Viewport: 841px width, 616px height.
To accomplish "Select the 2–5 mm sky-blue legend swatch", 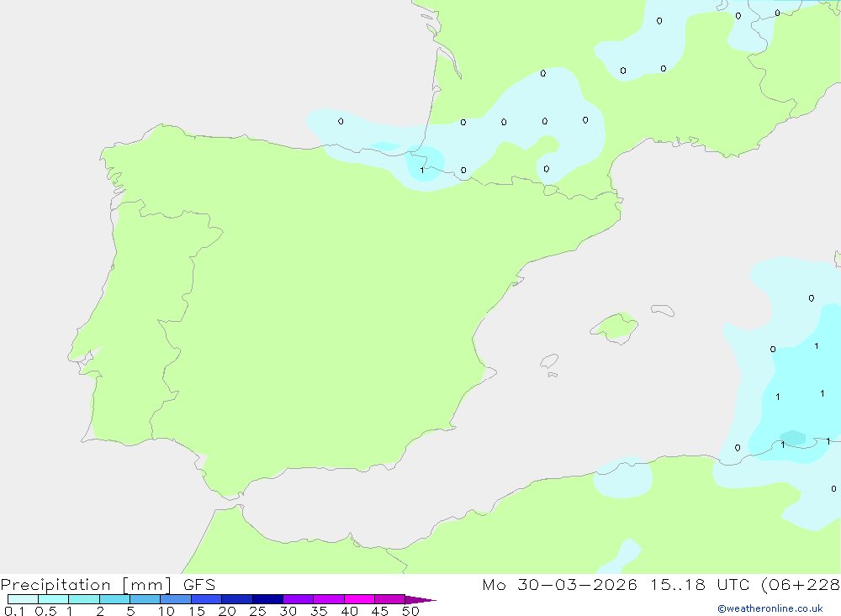I will (114, 599).
